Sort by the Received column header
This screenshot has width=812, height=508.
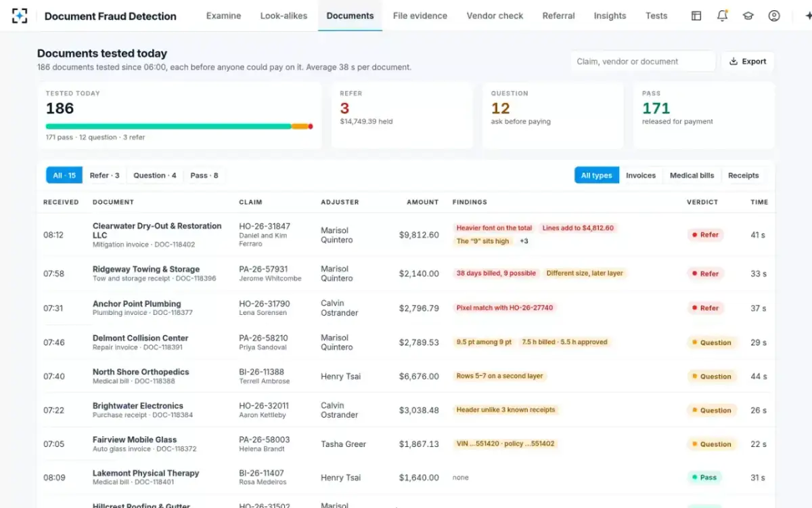61,202
